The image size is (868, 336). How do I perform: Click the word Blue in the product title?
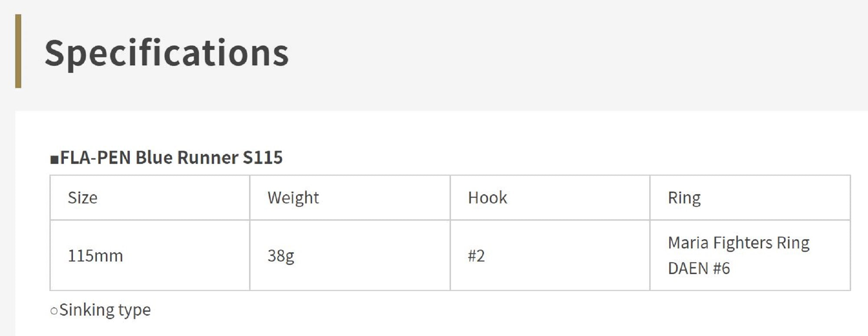[x=154, y=157]
